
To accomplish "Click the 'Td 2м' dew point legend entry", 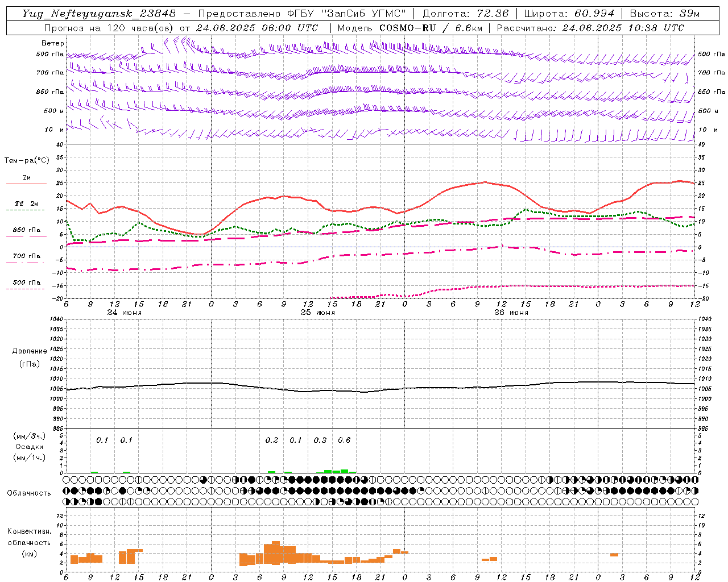I will [x=27, y=203].
